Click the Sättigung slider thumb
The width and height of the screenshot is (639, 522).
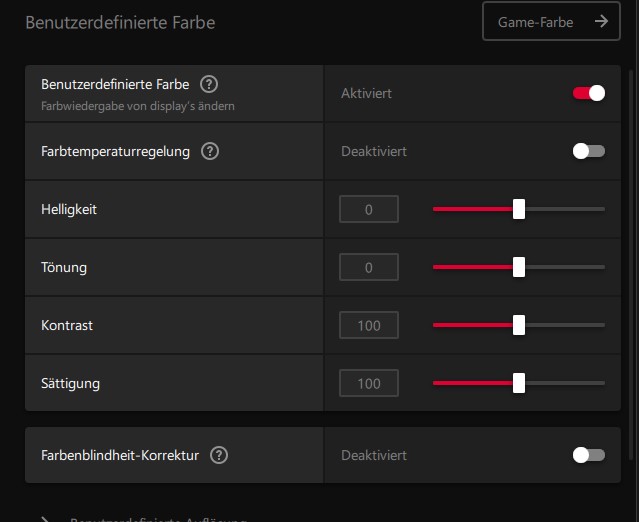coord(519,383)
